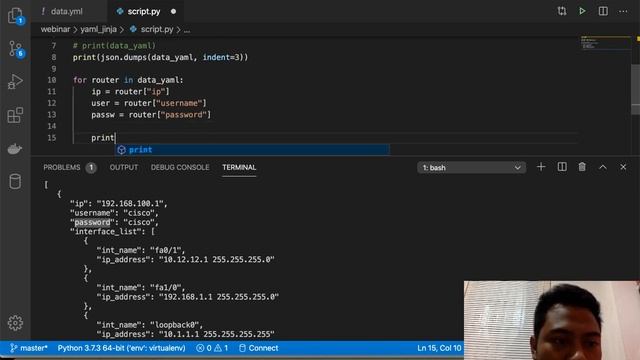Switch to the data.yml tab

pyautogui.click(x=67, y=11)
